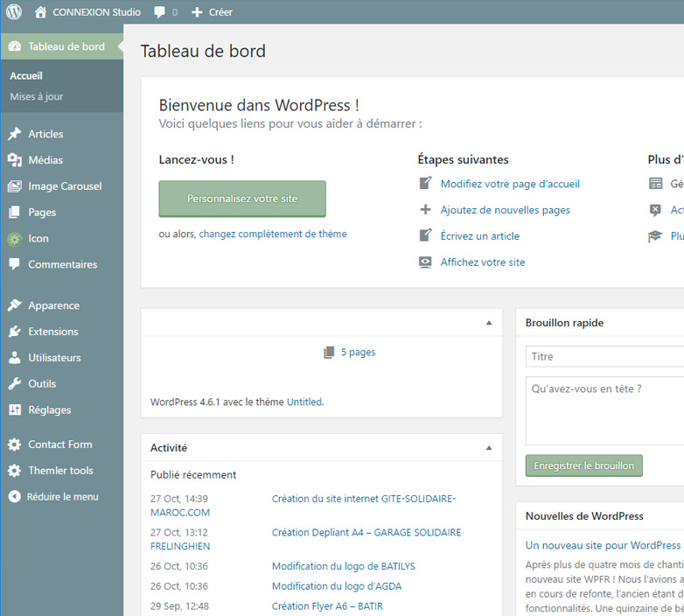Click the pages icon next to 5 pages
Screen dimensions: 684x616
pos(329,352)
